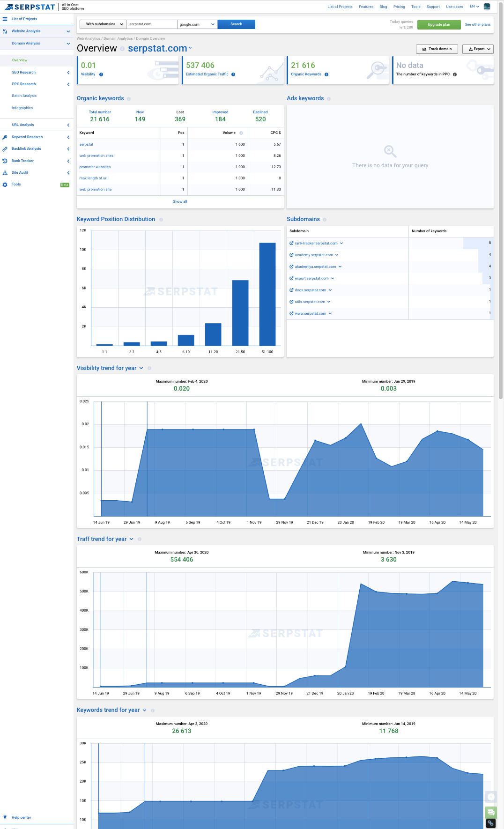Click the Rank Tracker history icon
Screen dimensions: 504x829
point(5,161)
